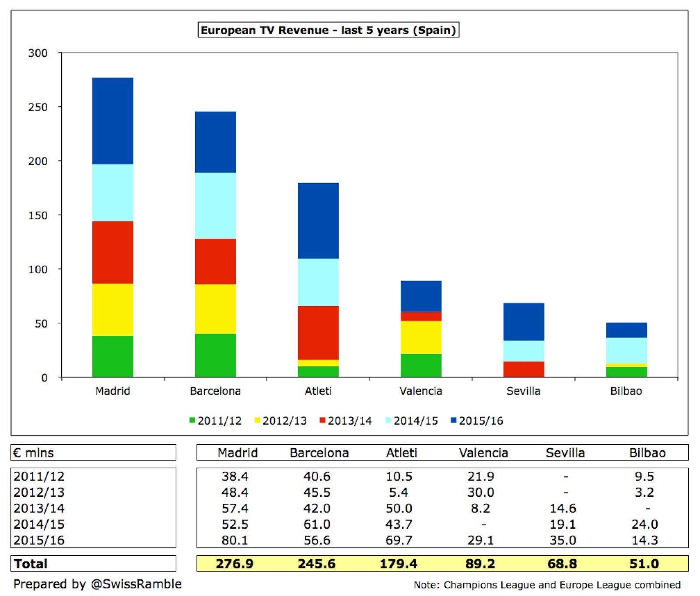700x596 pixels.
Task: Pick Atleti's red 2013/14 bar segment
Action: click(318, 333)
